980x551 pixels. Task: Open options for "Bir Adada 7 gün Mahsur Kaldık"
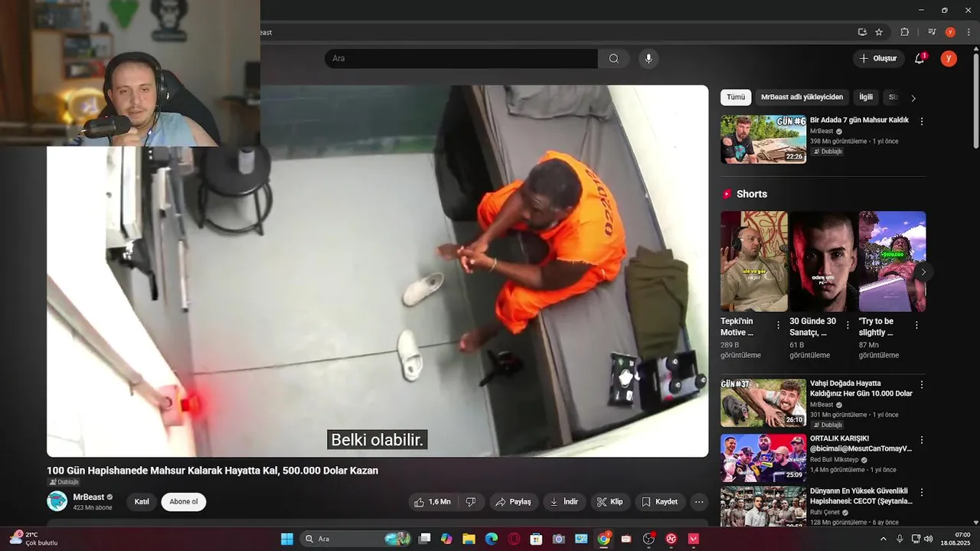[922, 122]
